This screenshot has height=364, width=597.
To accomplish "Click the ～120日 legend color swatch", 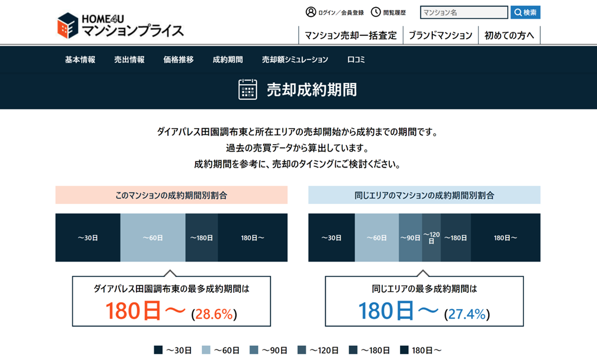I will [302, 350].
